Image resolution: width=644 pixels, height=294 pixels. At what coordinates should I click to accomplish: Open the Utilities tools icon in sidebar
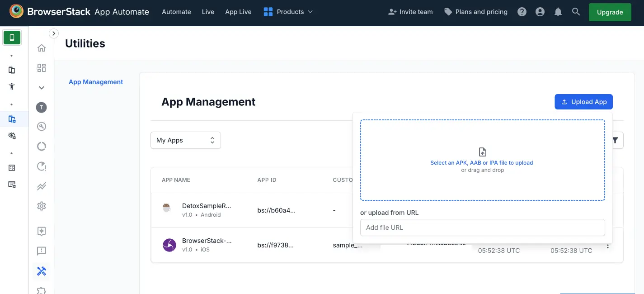coord(41,270)
